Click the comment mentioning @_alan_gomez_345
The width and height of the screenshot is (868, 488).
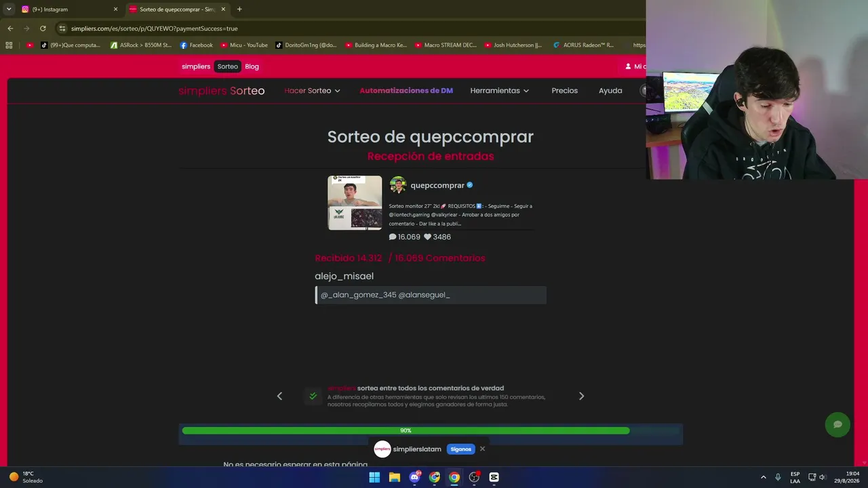[x=431, y=295]
